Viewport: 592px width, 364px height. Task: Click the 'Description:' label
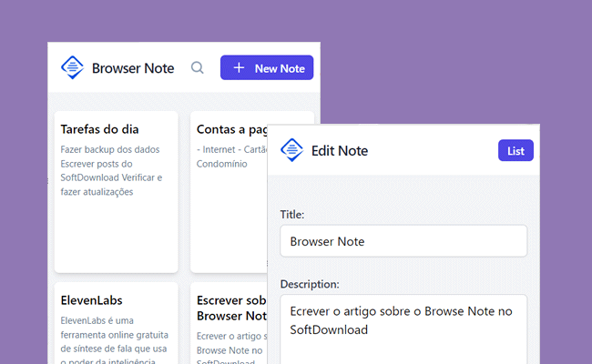310,284
